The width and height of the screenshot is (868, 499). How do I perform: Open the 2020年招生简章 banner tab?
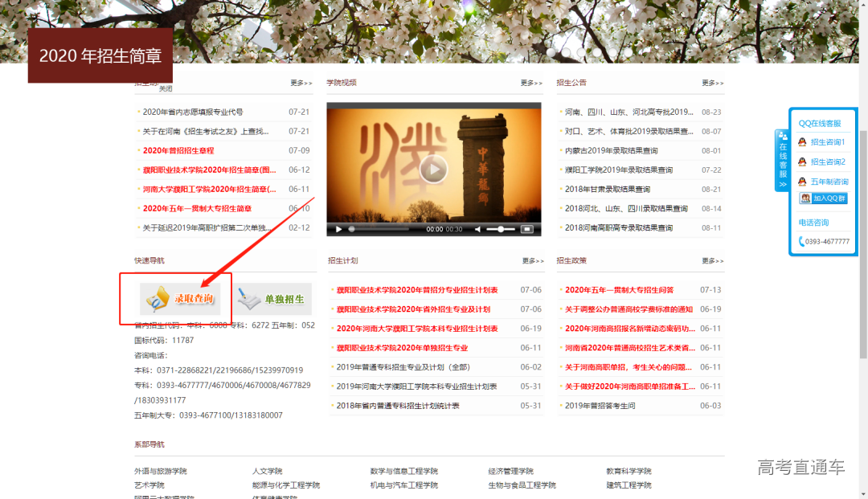(x=100, y=55)
